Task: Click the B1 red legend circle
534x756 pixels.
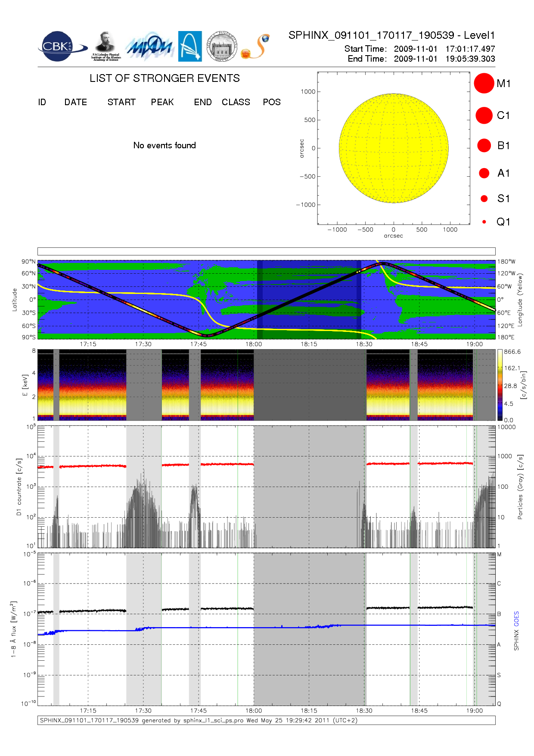Action: [x=484, y=145]
